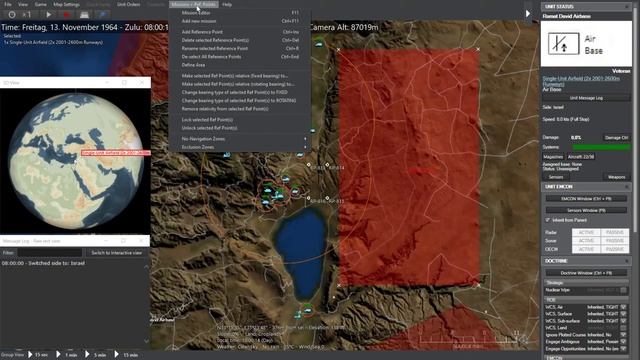The height and width of the screenshot is (360, 640).
Task: Click the 15 sec time step play arrow
Action: pos(30,355)
